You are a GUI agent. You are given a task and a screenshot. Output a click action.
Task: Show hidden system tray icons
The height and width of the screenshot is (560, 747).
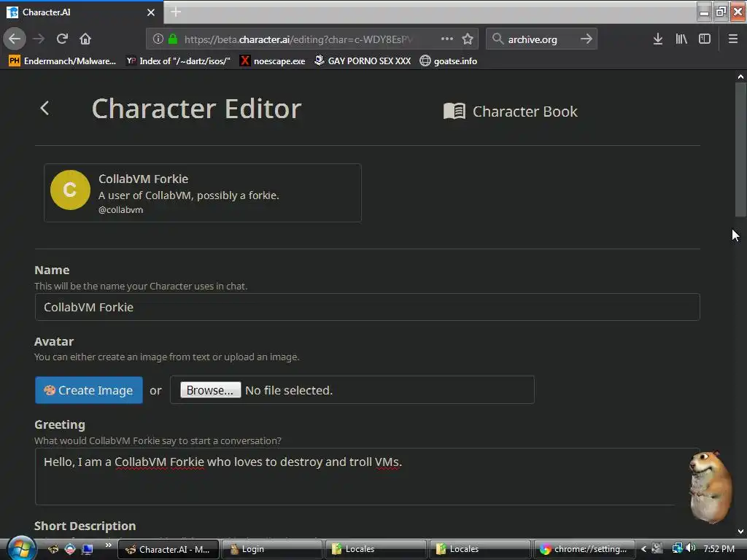click(x=643, y=549)
